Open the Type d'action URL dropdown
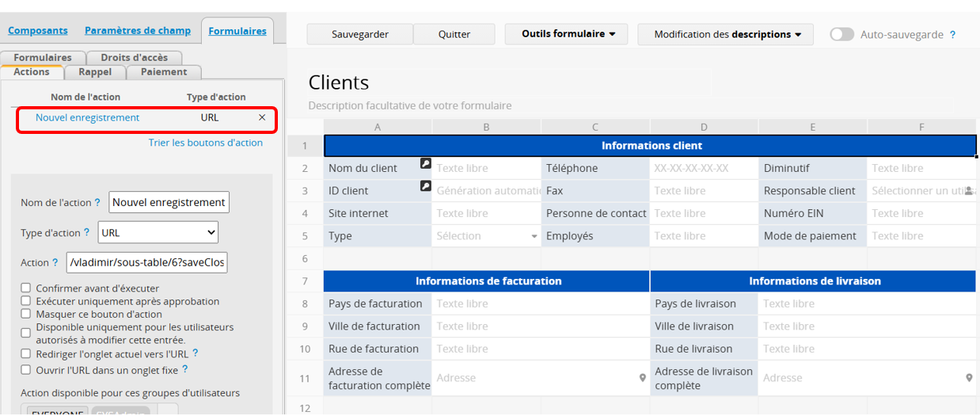This screenshot has width=980, height=416. [x=158, y=232]
